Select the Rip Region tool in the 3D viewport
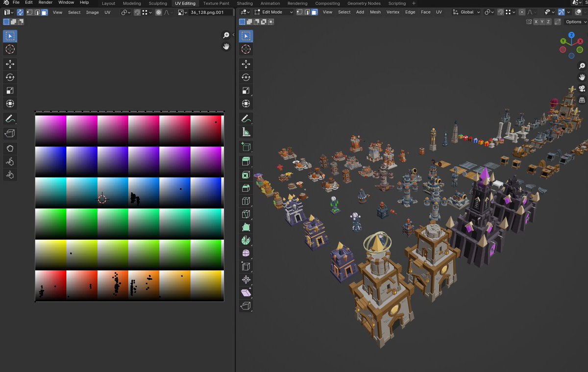 (246, 306)
